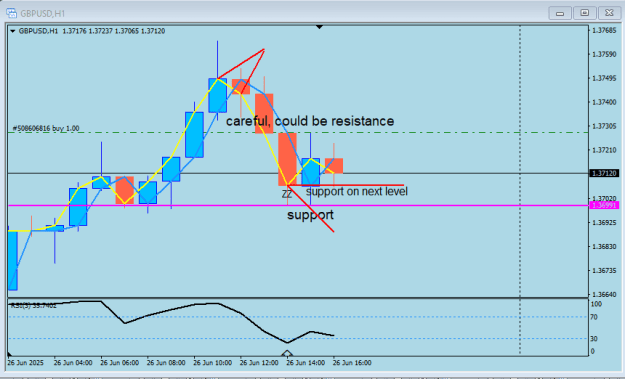The width and height of the screenshot is (625, 379).
Task: Click the chart shift triangle marker at chart top
Action: (x=319, y=27)
